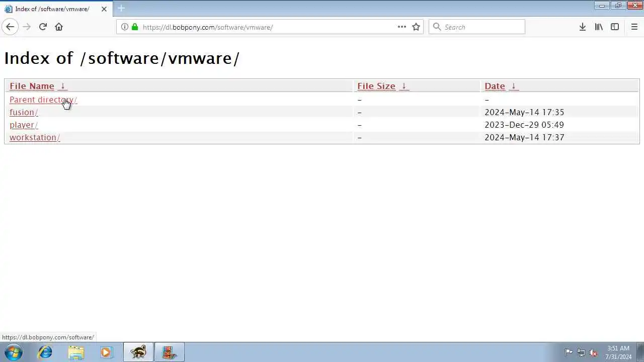Switch to the red app on taskbar
Viewport: 644px width, 362px height.
pyautogui.click(x=170, y=352)
